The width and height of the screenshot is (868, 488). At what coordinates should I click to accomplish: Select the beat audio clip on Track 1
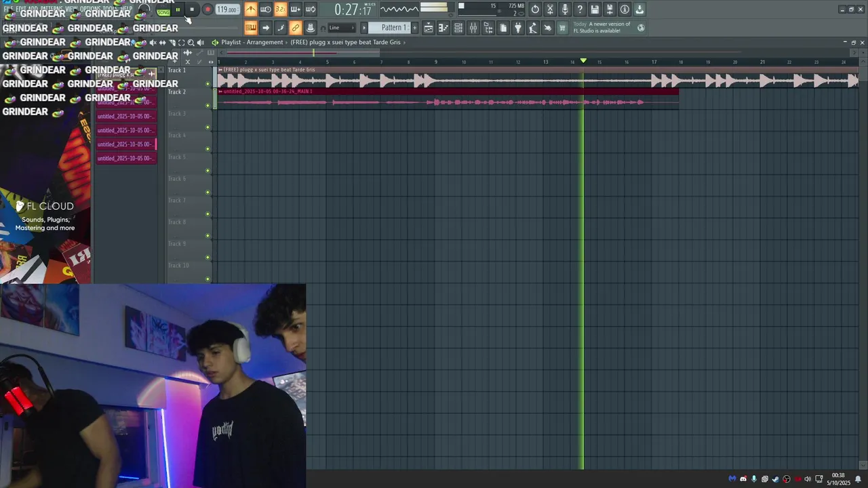click(x=538, y=77)
